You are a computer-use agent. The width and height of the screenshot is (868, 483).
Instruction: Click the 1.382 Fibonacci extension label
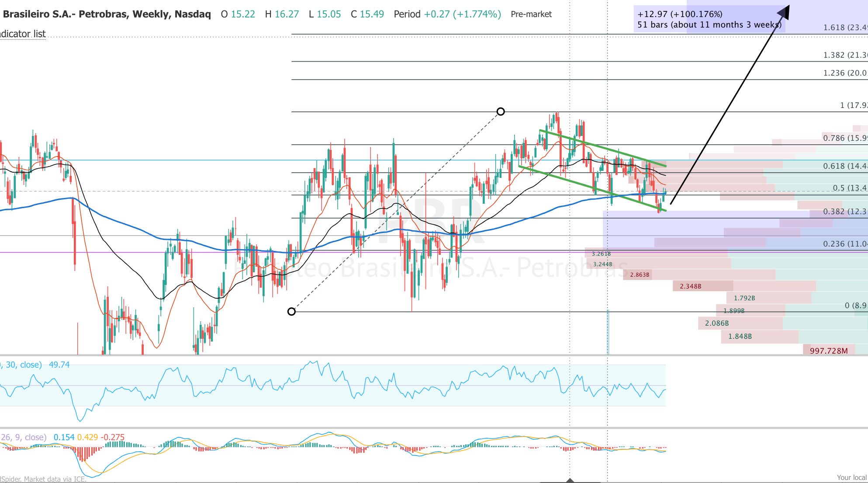tap(845, 55)
